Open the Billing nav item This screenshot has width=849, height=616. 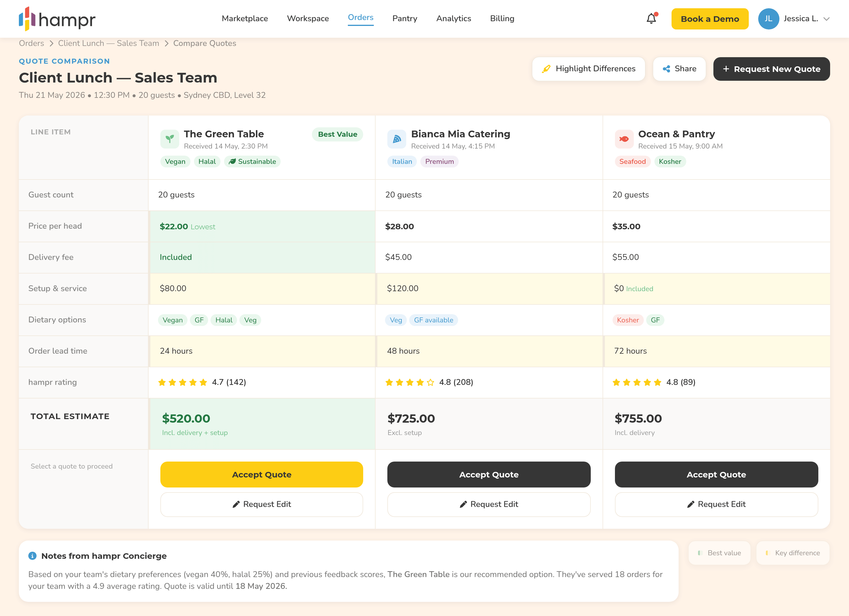(502, 18)
